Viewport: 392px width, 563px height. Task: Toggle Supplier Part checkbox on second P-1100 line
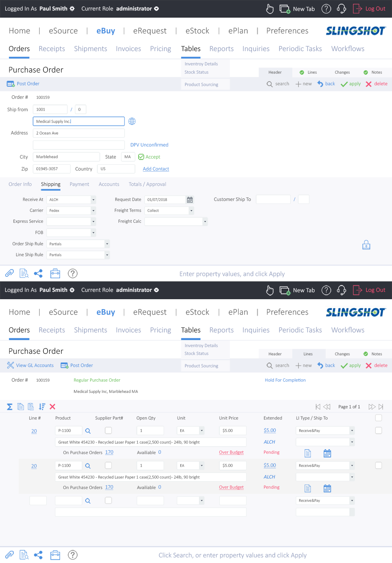point(108,465)
